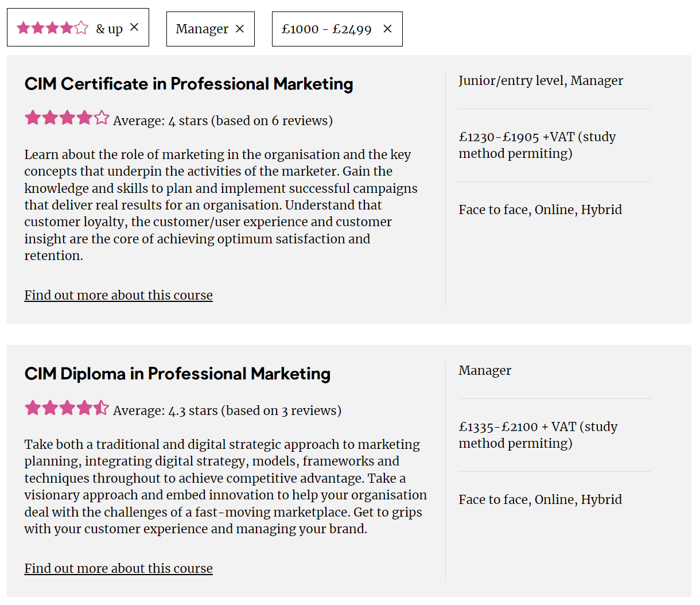Click the star rating icons in the filter chip
Image resolution: width=700 pixels, height=605 pixels.
click(x=52, y=28)
